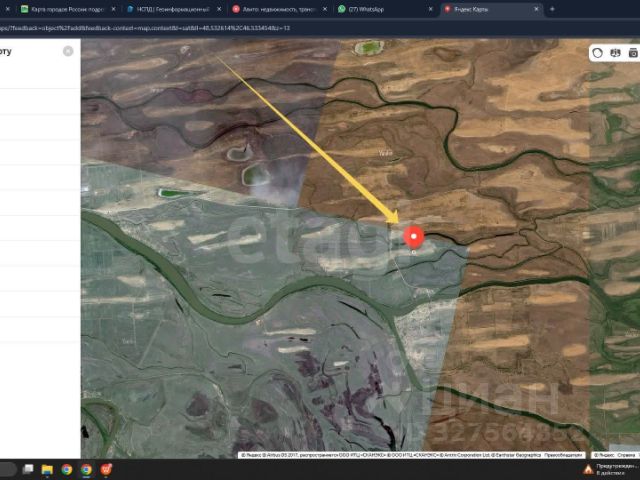This screenshot has height=480, width=640.
Task: Click the camera panorama icon in map toolbar
Action: point(633,53)
